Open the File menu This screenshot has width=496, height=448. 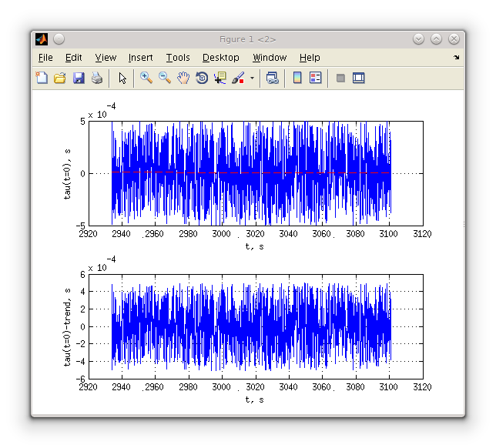tap(45, 58)
